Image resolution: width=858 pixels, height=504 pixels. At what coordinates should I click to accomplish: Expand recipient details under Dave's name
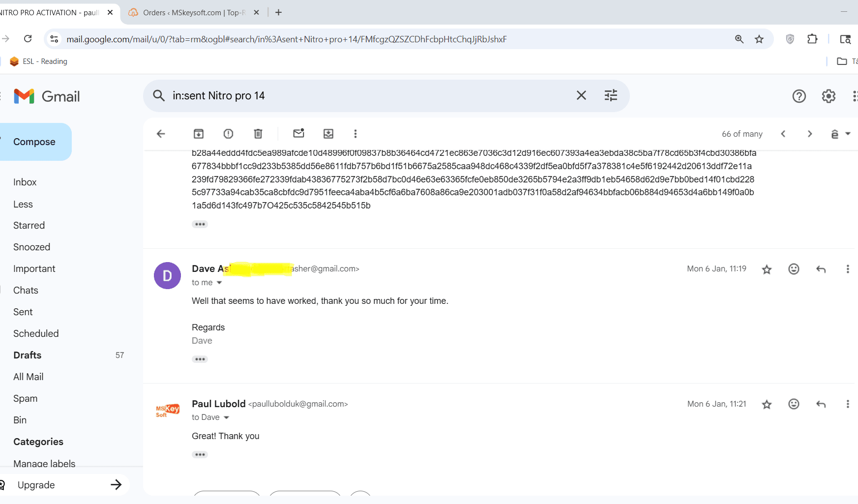pos(219,283)
